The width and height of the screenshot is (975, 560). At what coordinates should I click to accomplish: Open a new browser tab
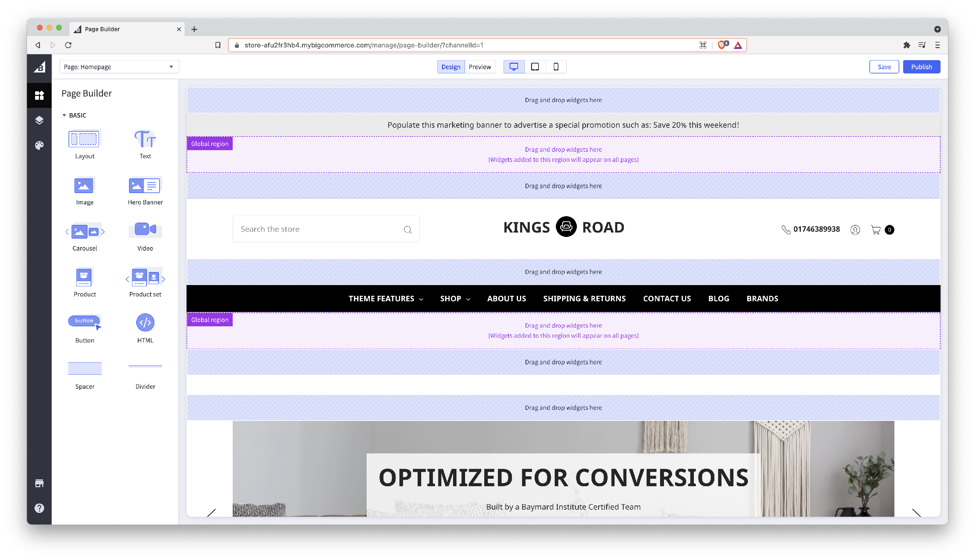(x=194, y=29)
